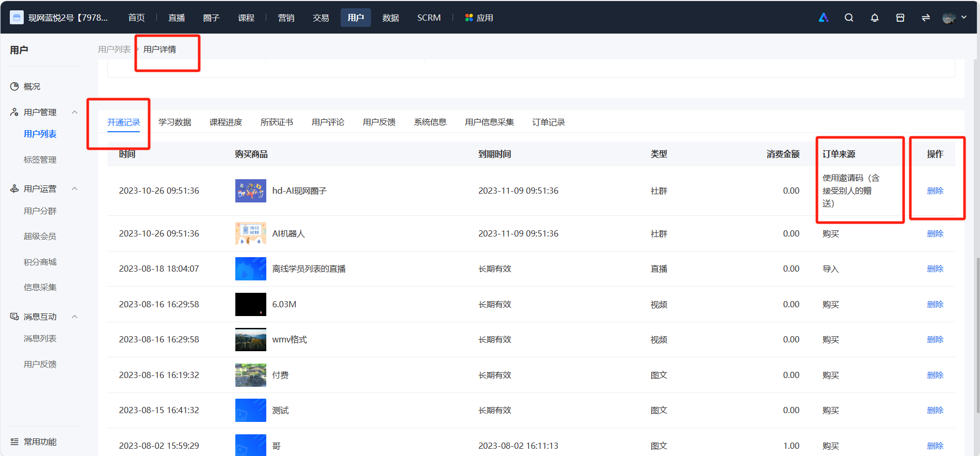This screenshot has width=980, height=456.
Task: Collapse the 用户运营 sidebar section
Action: (74, 188)
